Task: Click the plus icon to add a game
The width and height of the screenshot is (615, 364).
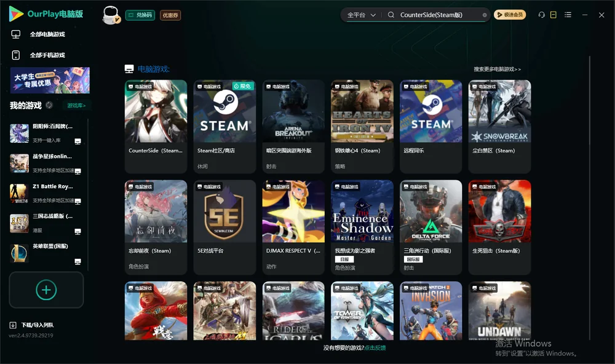Action: tap(46, 290)
